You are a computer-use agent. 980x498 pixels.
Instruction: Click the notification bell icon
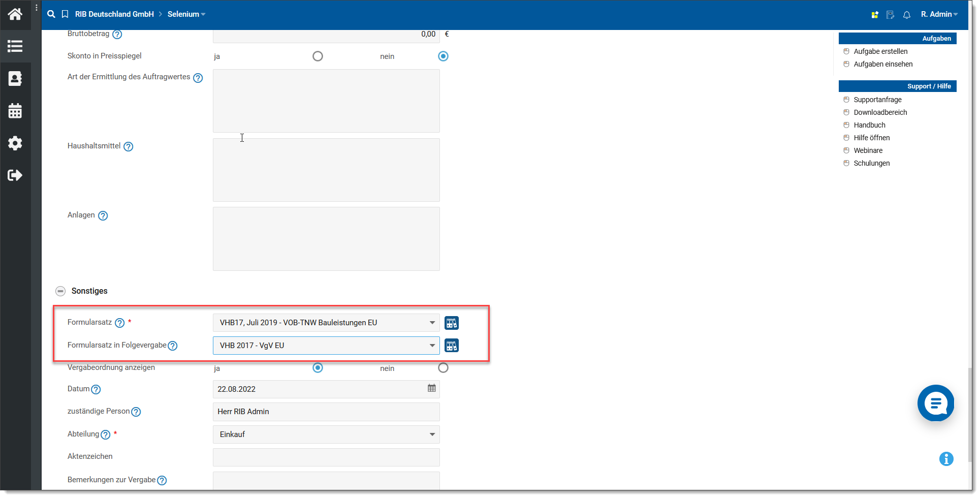[906, 15]
